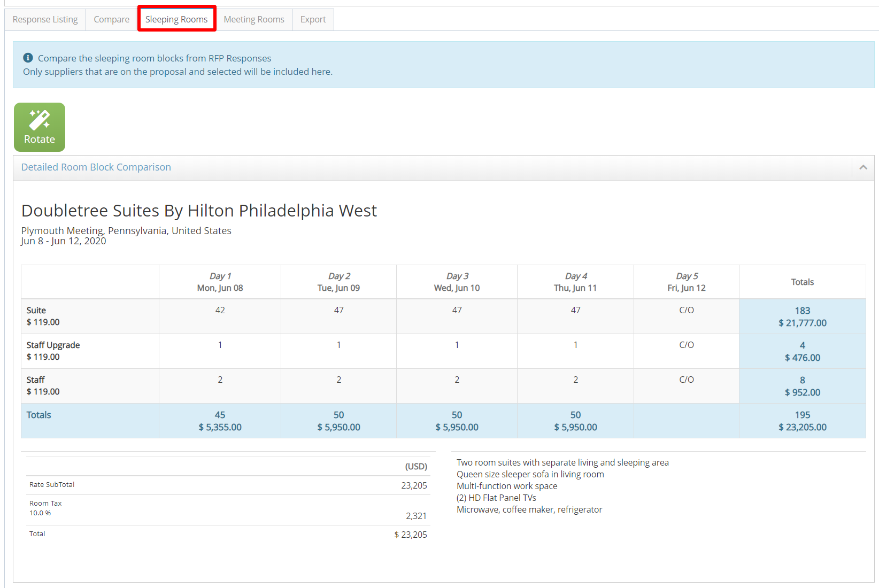The width and height of the screenshot is (879, 588).
Task: Open the Response Listing tab
Action: click(x=45, y=19)
